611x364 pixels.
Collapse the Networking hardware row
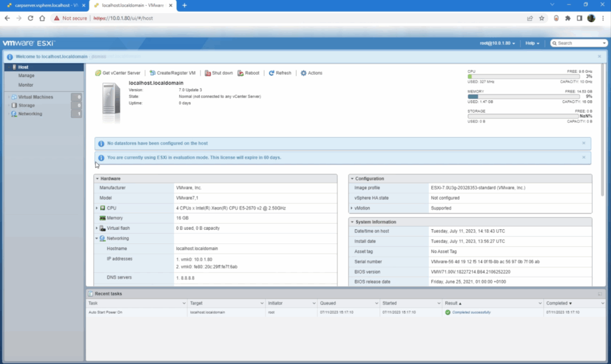pos(97,238)
